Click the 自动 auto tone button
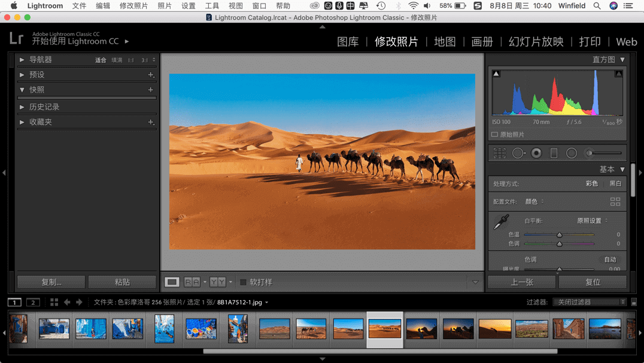 point(610,259)
